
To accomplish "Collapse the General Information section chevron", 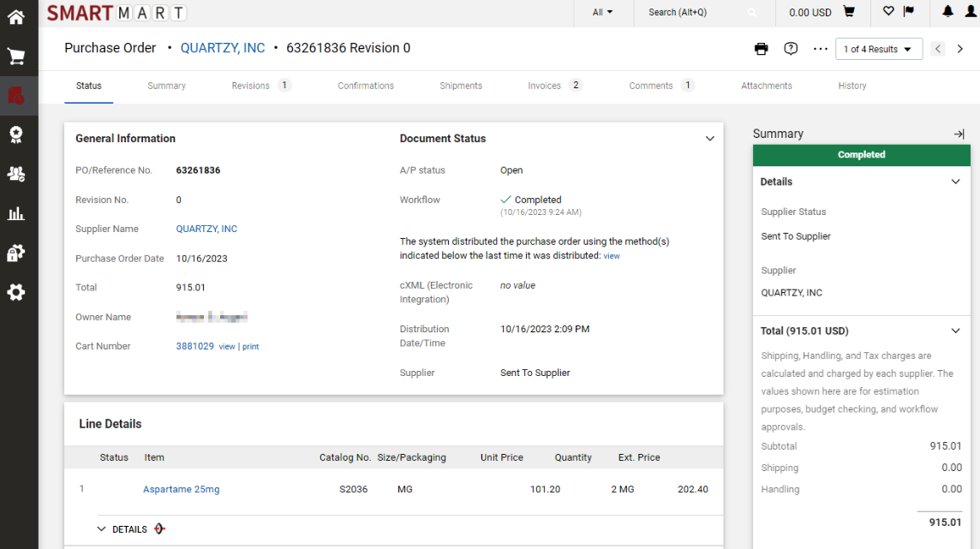I will (709, 139).
